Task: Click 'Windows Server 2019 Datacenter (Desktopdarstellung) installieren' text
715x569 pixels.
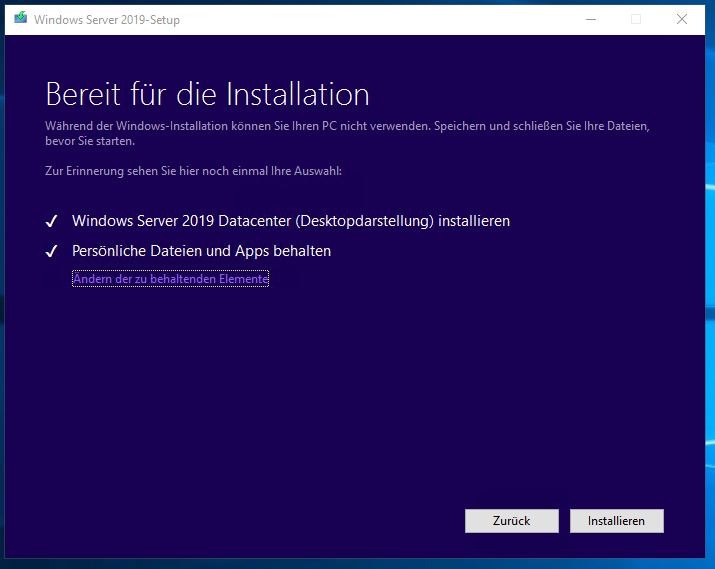Action: tap(291, 221)
